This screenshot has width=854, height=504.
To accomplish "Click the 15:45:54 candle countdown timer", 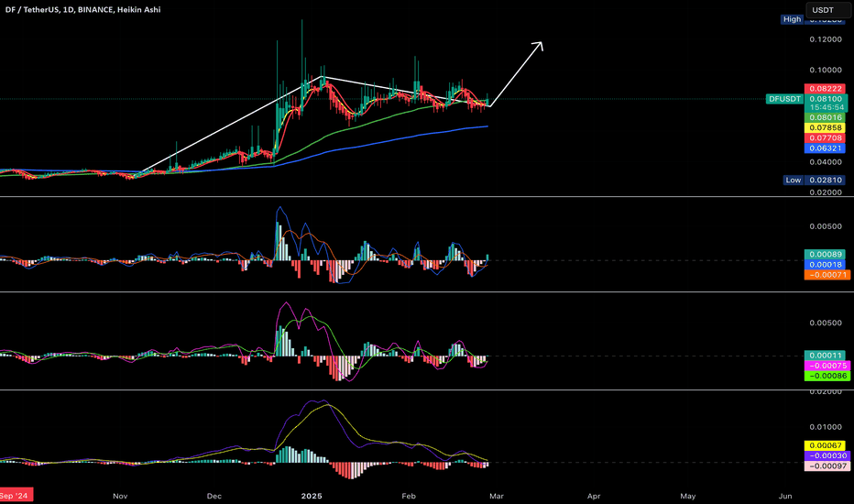I will point(826,108).
